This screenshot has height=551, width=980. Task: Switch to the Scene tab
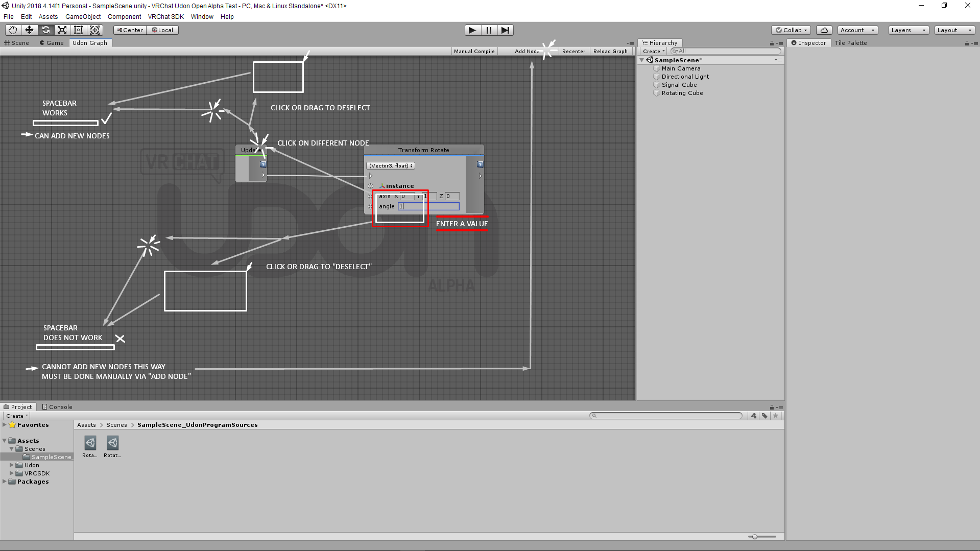point(16,43)
